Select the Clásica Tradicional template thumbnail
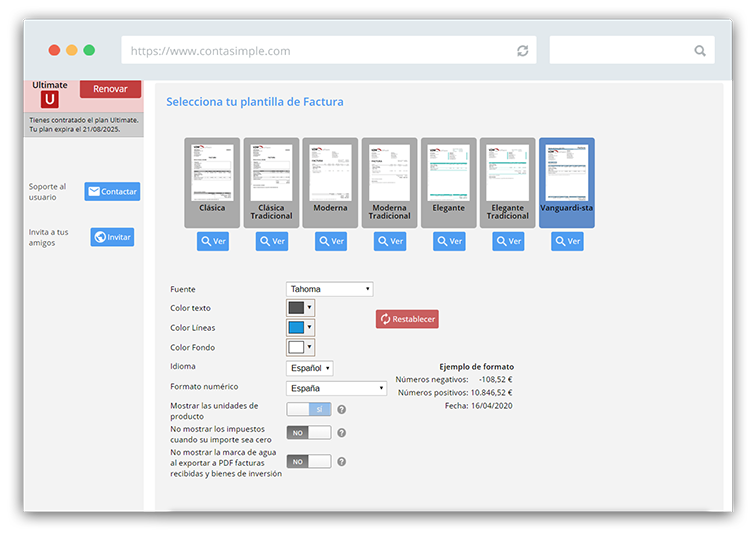750x535 pixels. (x=271, y=183)
